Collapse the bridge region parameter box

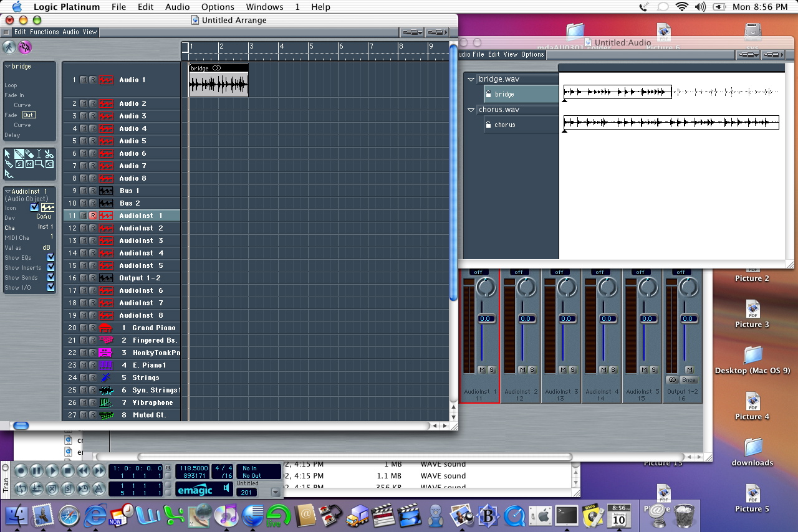click(7, 66)
